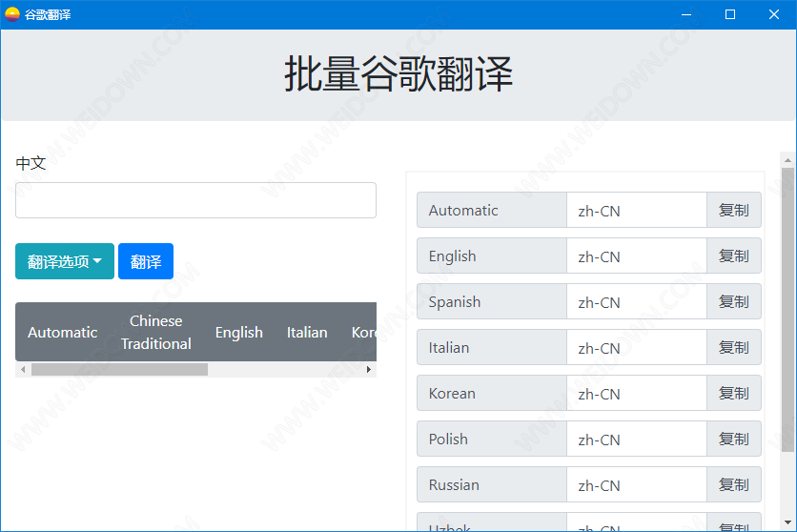Click the blue 翻译 button
This screenshot has width=797, height=532.
[x=146, y=261]
